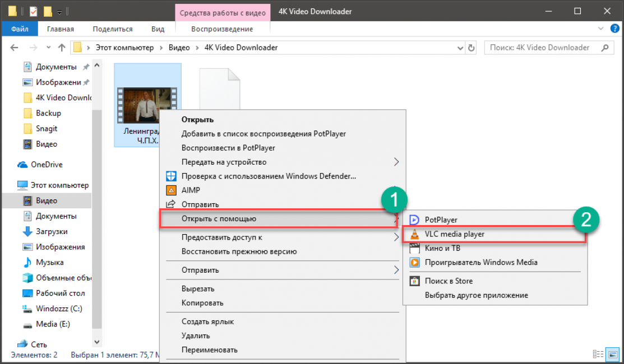Image resolution: width=624 pixels, height=364 pixels.
Task: Click the Кино и ТВ clapperboard icon
Action: [x=414, y=249]
